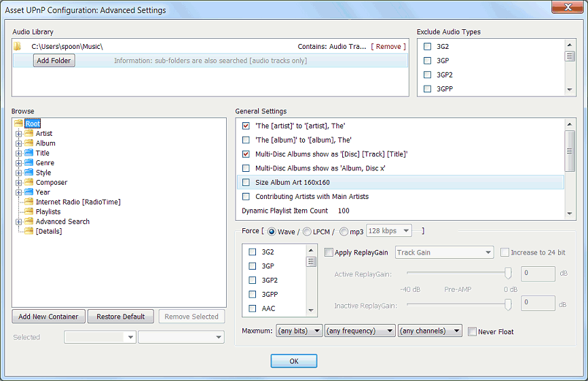Select the Internet Radio [RadioTime] folder icon

tap(29, 202)
